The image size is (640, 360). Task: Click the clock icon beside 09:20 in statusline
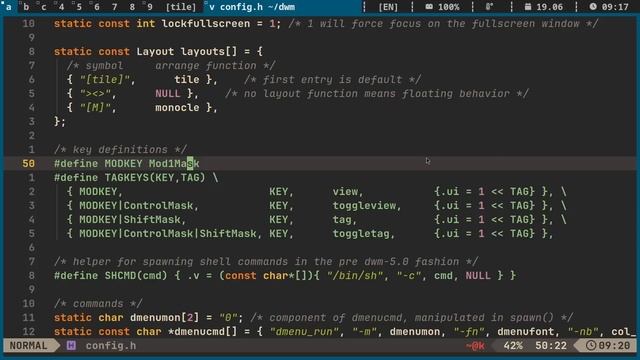pos(590,346)
